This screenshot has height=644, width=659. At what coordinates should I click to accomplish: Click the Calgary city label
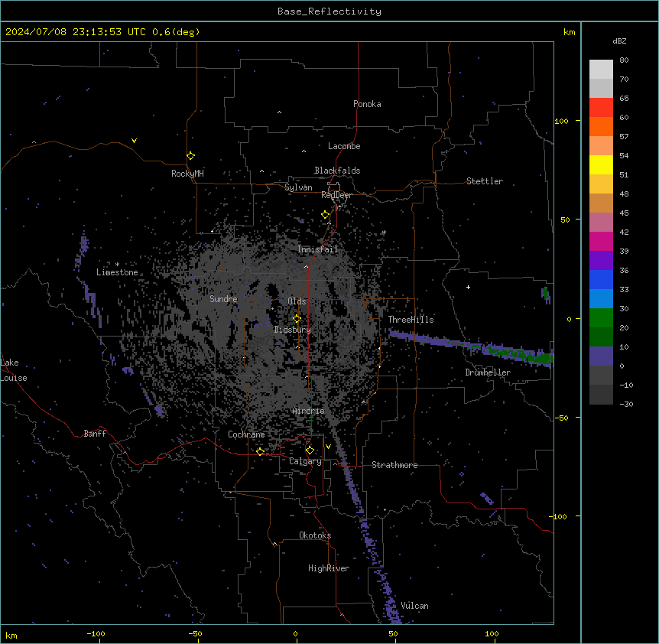tap(306, 461)
